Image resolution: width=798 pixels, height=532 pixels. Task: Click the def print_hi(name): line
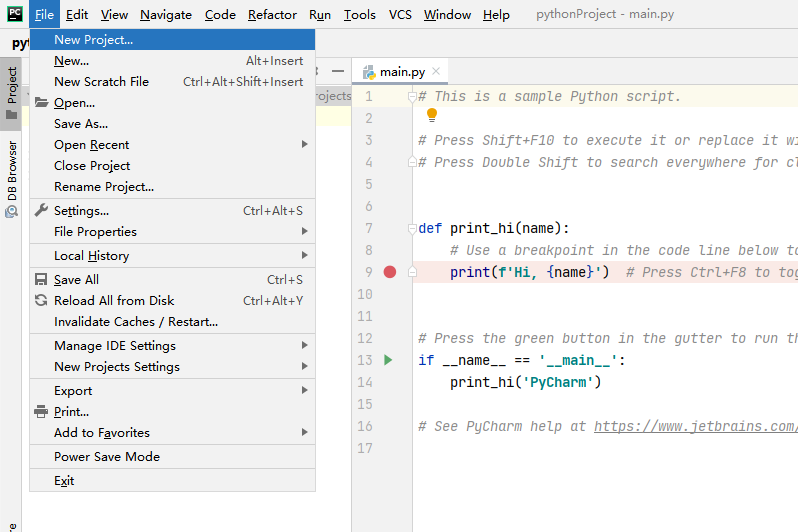(493, 229)
